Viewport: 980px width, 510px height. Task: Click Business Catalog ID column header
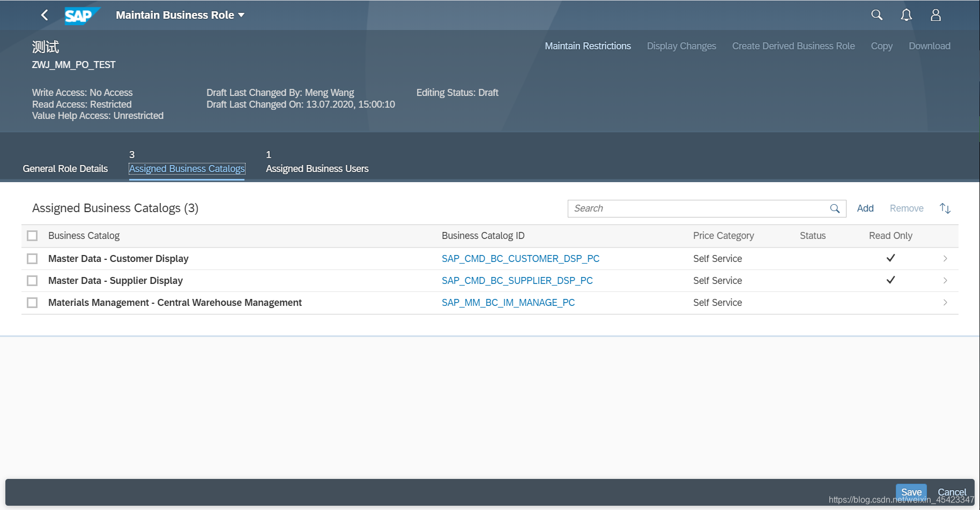point(483,236)
